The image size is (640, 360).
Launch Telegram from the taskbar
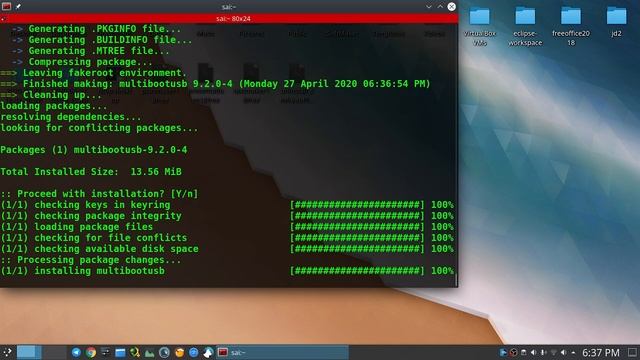tap(76, 352)
